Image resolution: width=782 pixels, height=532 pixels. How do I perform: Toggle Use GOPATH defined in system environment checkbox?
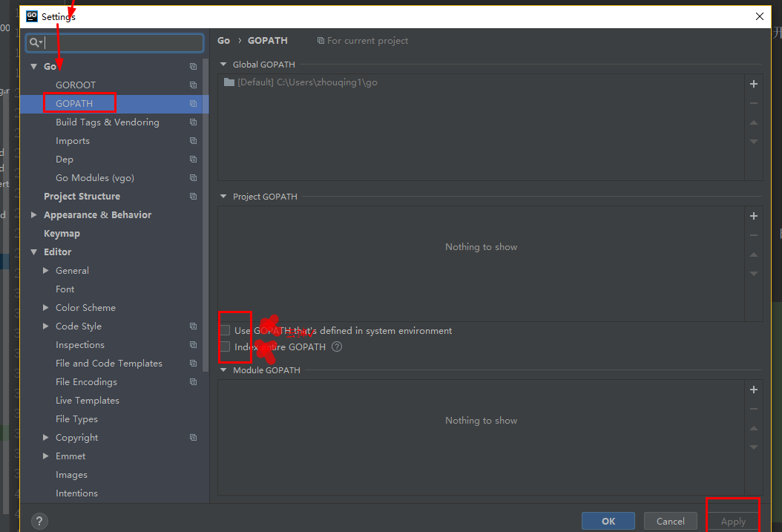pos(225,330)
